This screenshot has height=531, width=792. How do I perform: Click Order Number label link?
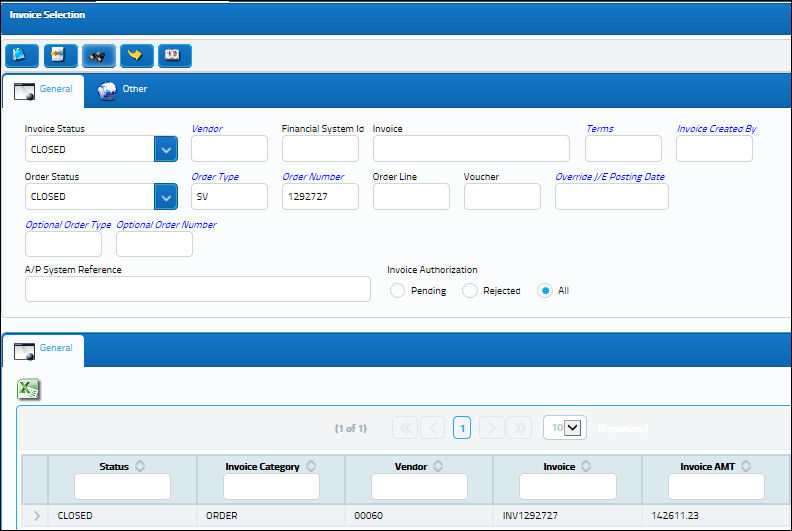pyautogui.click(x=313, y=177)
